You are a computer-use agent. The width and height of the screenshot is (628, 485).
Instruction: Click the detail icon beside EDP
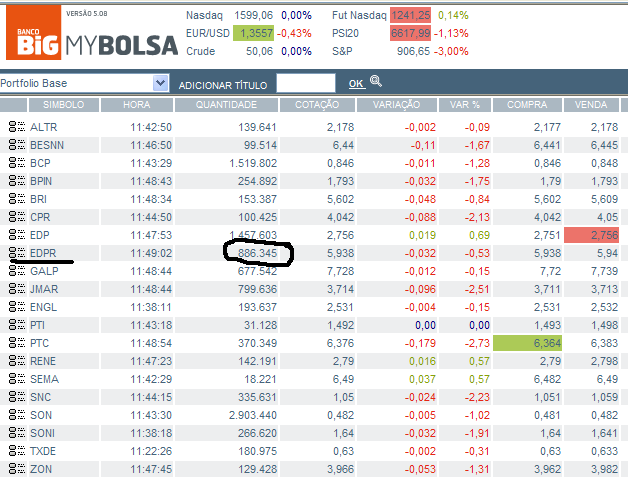pos(17,235)
